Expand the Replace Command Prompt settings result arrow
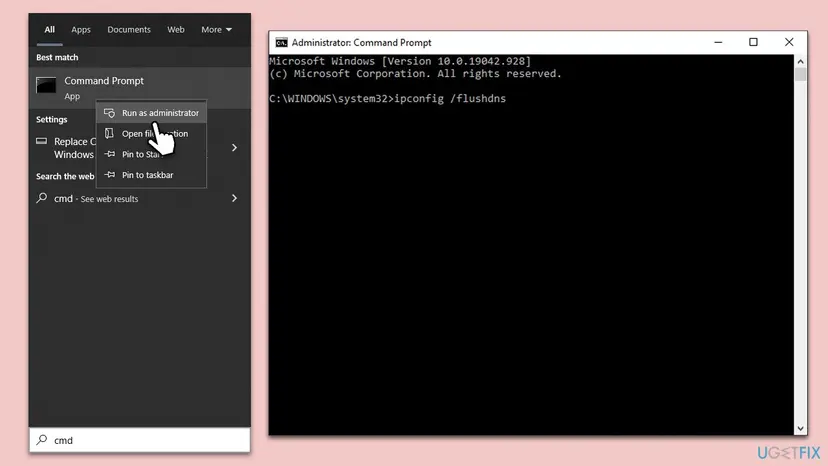 pos(234,148)
